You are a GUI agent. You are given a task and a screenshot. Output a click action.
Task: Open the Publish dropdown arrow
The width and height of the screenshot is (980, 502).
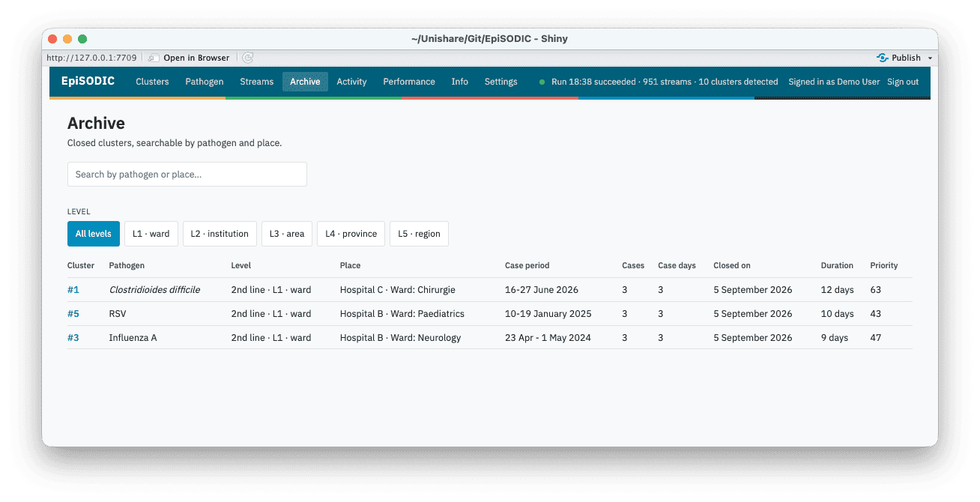(930, 58)
